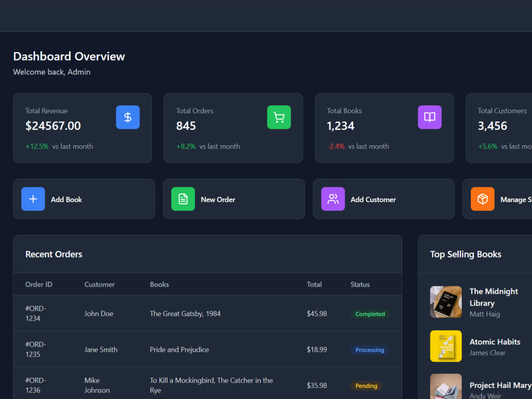Click the Status column header
Image resolution: width=532 pixels, height=399 pixels.
[360, 284]
